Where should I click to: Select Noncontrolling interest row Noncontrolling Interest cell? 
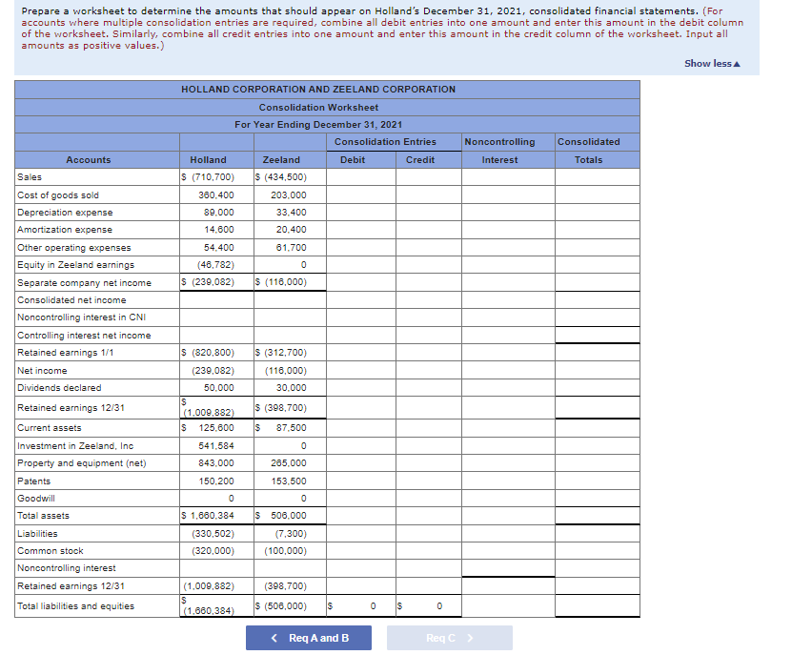[508, 568]
